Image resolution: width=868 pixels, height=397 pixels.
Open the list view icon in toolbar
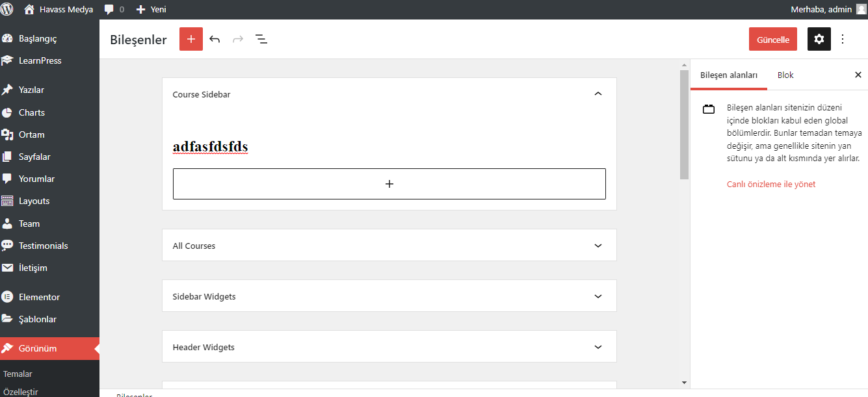click(261, 39)
